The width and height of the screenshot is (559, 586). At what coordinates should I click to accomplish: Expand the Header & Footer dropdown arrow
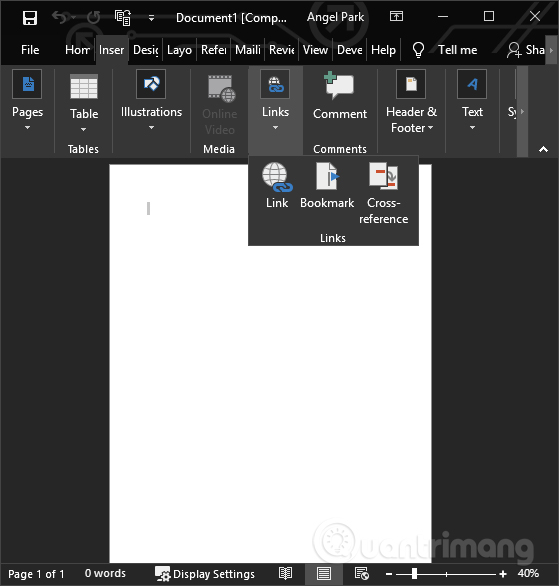pyautogui.click(x=430, y=128)
